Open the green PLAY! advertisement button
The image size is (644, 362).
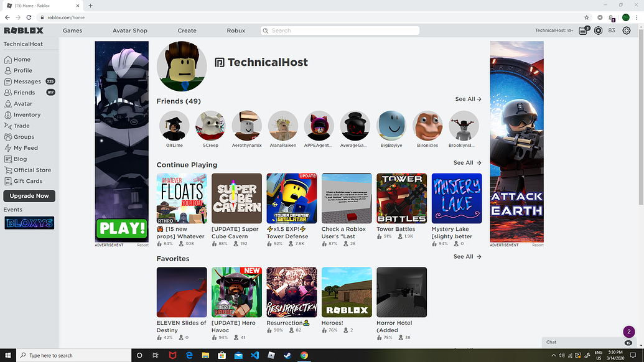point(121,229)
